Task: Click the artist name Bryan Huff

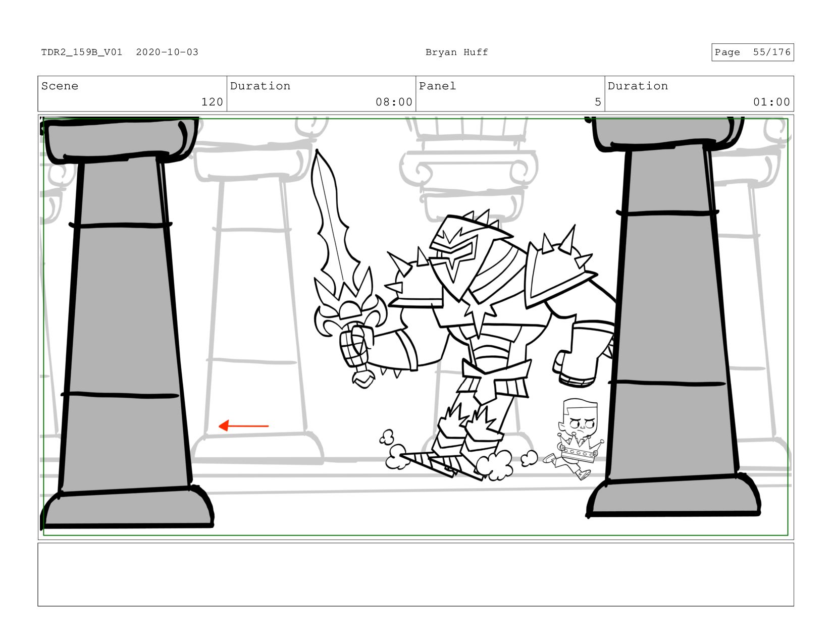Action: (x=456, y=52)
